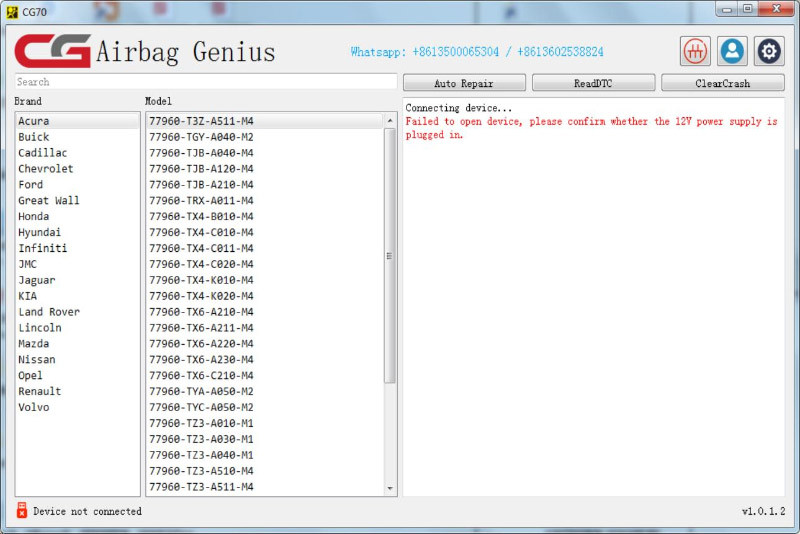Select Cadillac brand
Image resolution: width=800 pixels, height=534 pixels.
point(78,152)
